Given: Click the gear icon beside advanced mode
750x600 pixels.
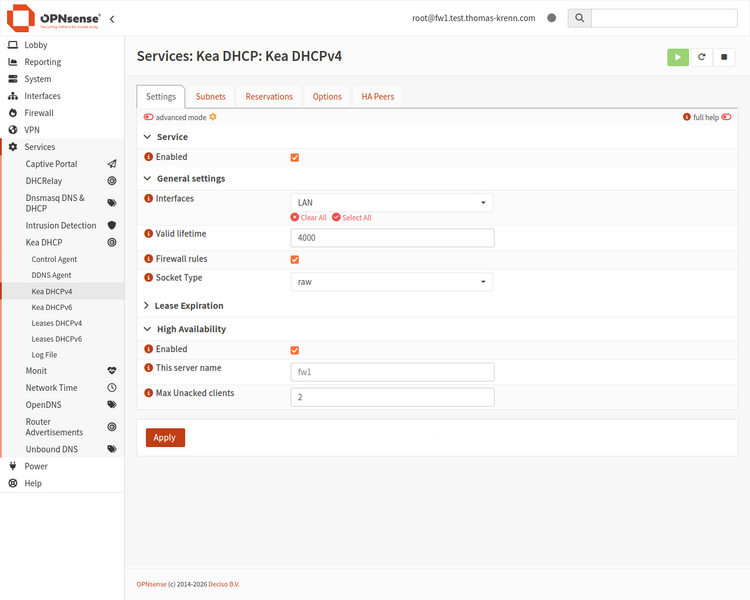Looking at the screenshot, I should [x=213, y=117].
